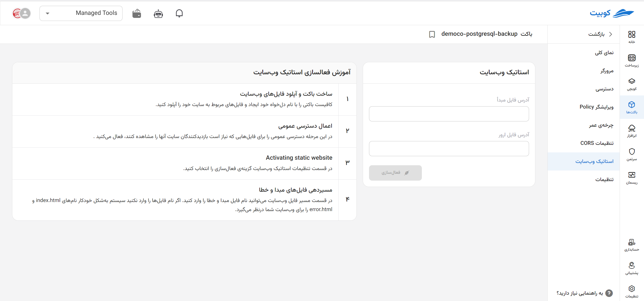The width and height of the screenshot is (644, 301).
Task: Open تنظیمات CORS menu item
Action: pos(584,143)
